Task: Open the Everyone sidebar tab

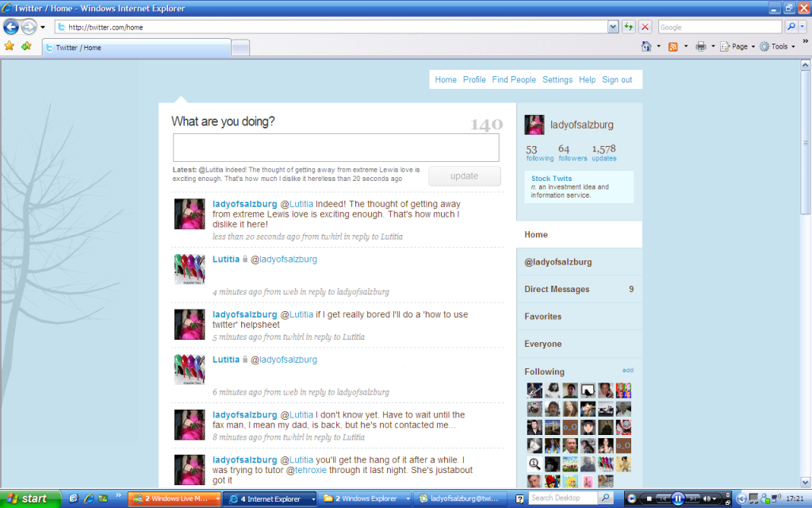Action: pyautogui.click(x=579, y=344)
